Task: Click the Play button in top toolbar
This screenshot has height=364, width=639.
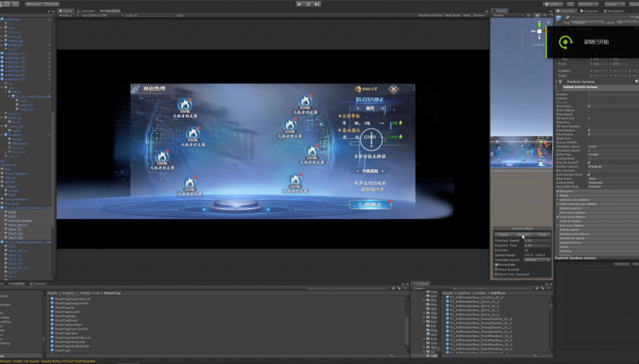Action: point(300,4)
